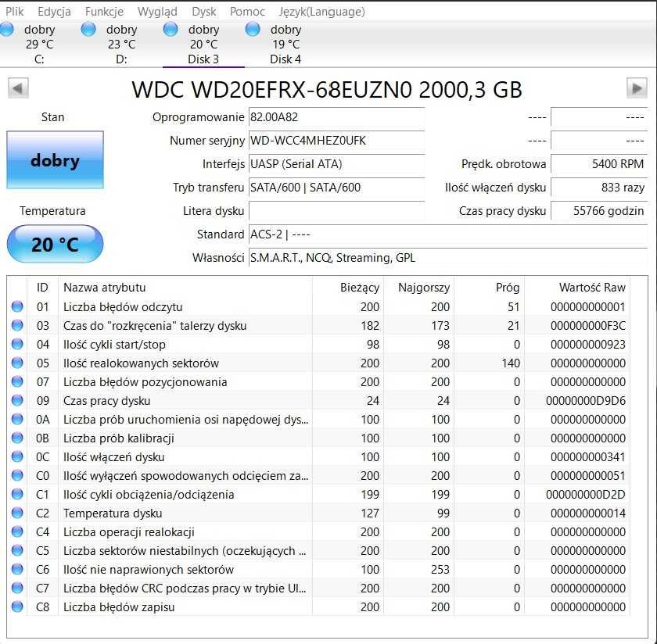Go to next disk with right arrow
Image resolution: width=657 pixels, height=644 pixels.
637,88
